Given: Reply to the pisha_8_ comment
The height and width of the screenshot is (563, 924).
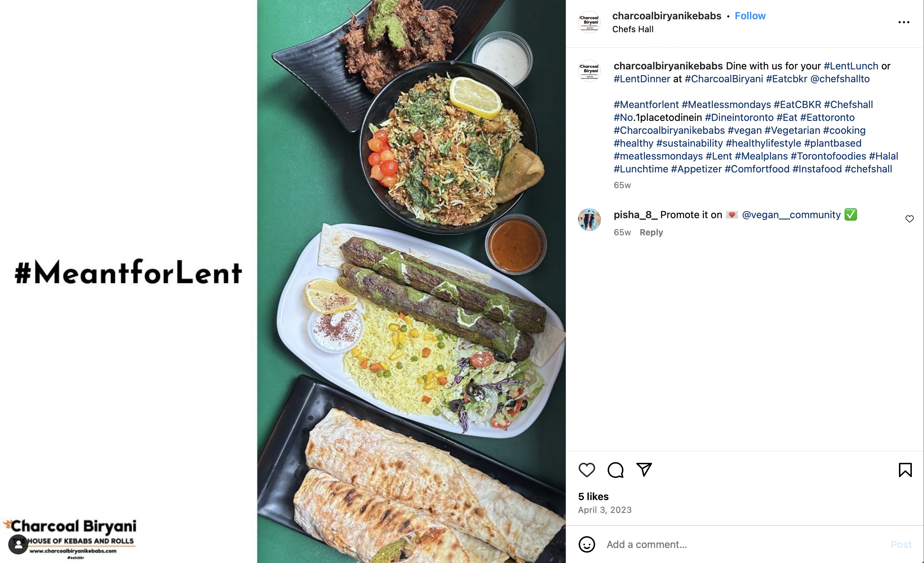Looking at the screenshot, I should (651, 232).
